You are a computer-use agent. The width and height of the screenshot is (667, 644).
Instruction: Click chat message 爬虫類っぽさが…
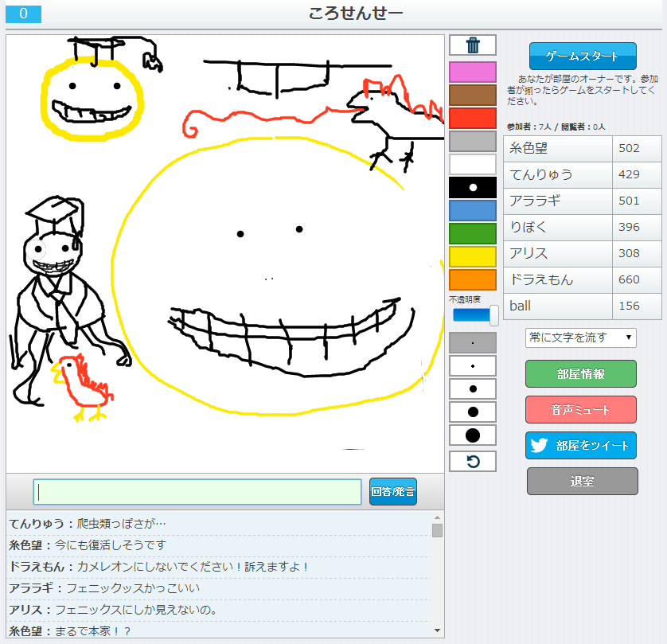coord(121,524)
